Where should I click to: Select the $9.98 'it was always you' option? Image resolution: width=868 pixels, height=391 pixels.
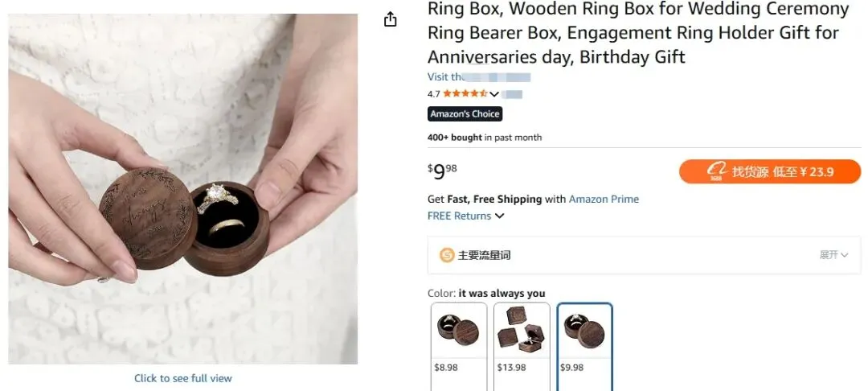(584, 339)
